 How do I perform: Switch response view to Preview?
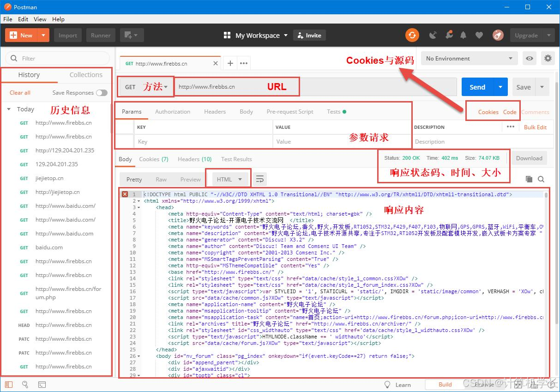[x=191, y=180]
